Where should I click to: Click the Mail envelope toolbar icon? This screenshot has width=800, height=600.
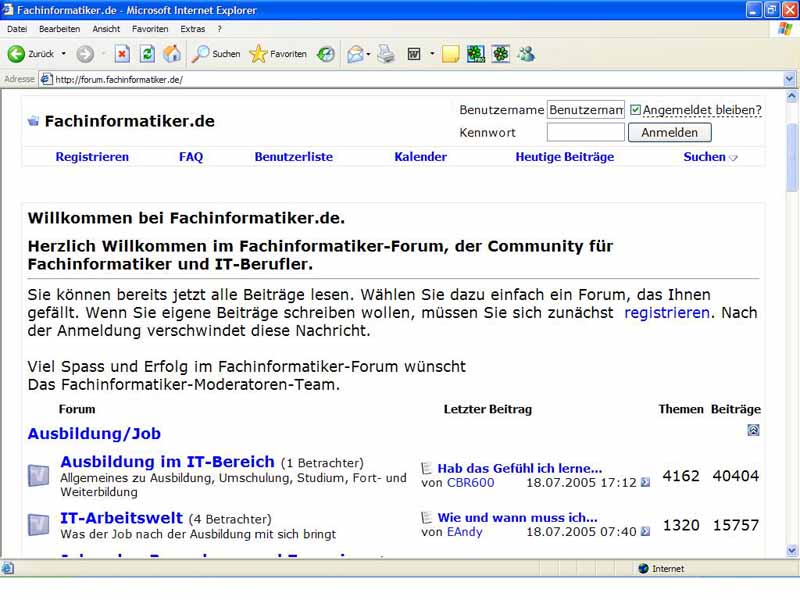click(x=355, y=54)
